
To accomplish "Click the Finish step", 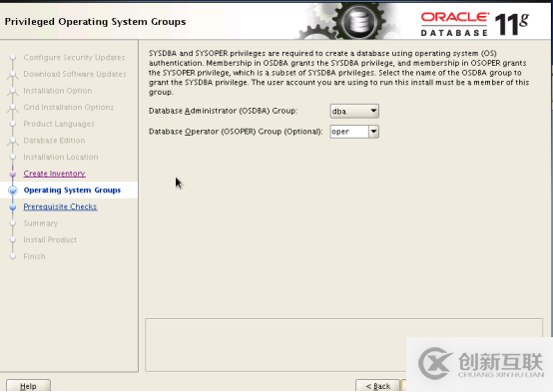I will pos(34,256).
